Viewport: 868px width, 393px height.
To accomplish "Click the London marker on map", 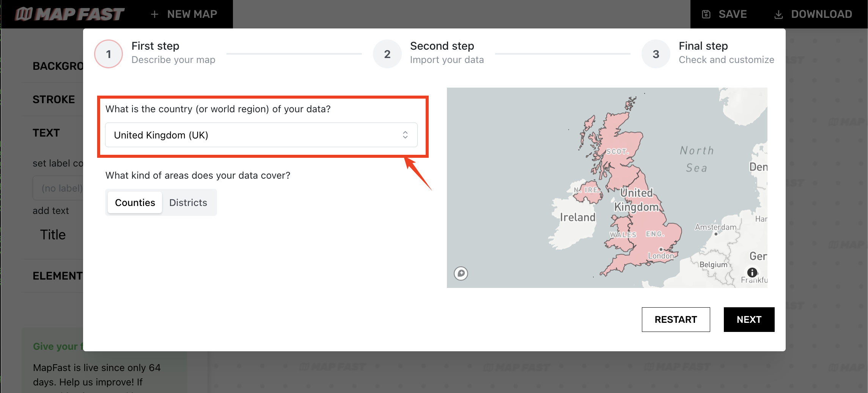I will (661, 250).
